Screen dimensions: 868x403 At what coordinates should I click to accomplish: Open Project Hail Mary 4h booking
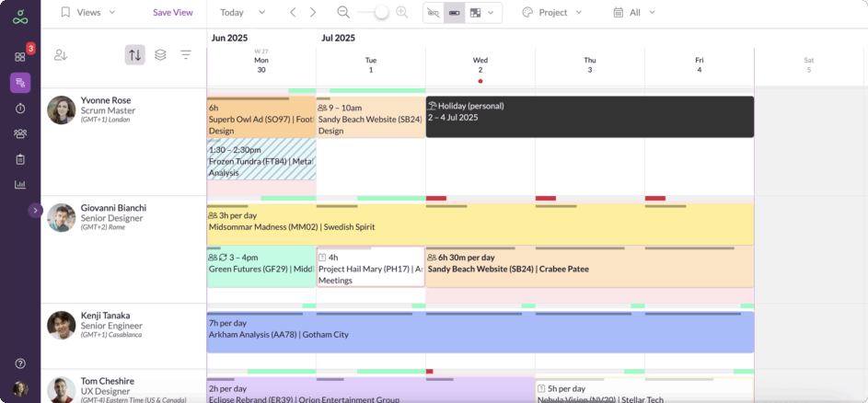(x=371, y=267)
